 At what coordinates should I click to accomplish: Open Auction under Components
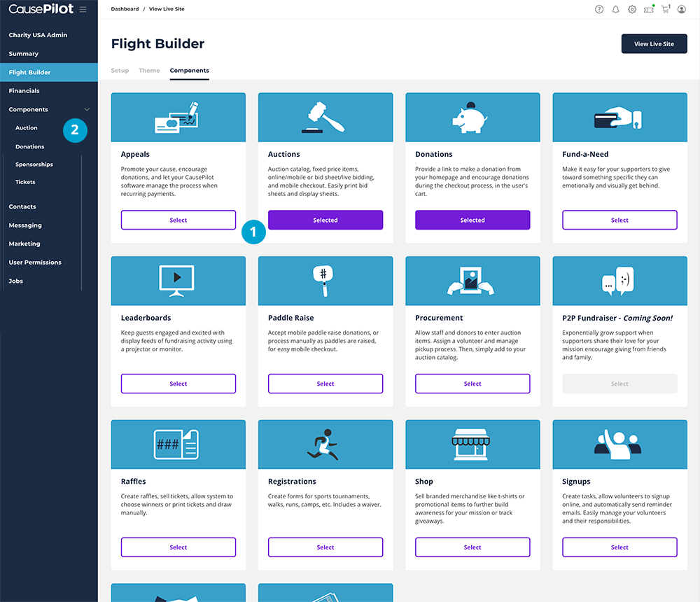[x=27, y=127]
